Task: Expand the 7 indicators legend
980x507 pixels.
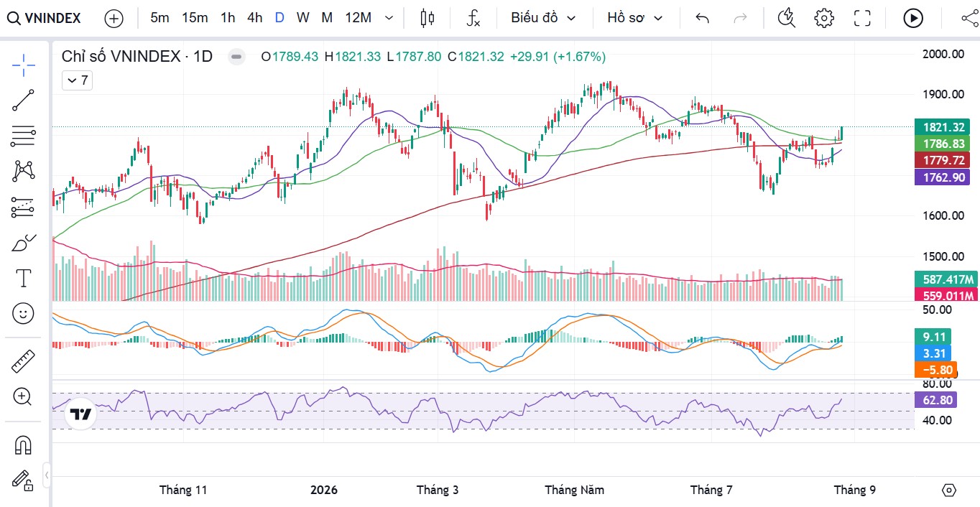Action: pos(77,80)
